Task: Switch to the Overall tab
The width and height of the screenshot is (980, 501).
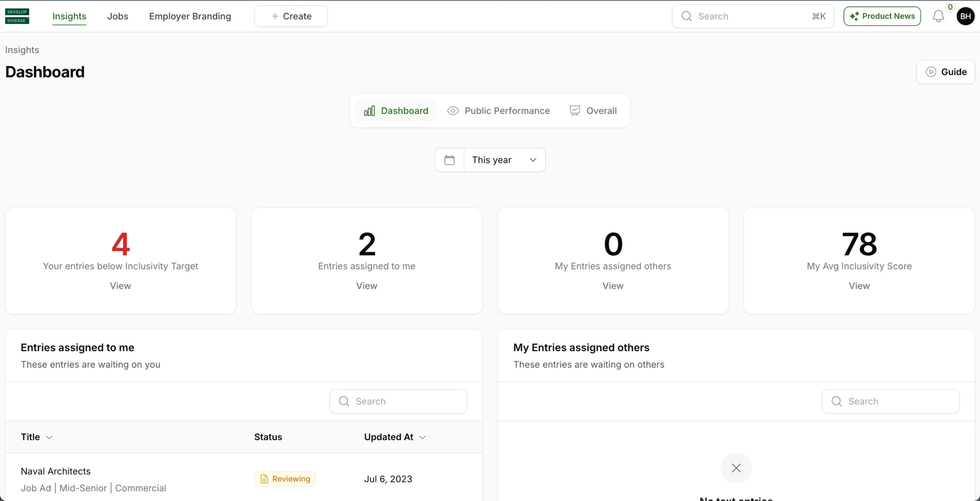Action: tap(593, 111)
